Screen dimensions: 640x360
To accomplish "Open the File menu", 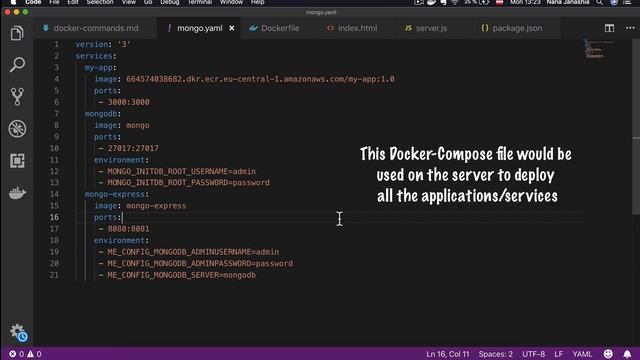I will [54, 2].
